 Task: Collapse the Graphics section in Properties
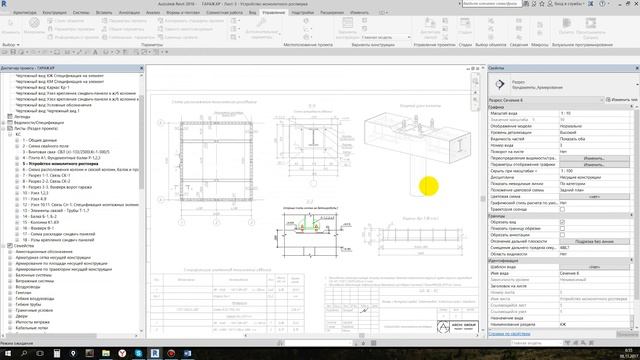[631, 107]
